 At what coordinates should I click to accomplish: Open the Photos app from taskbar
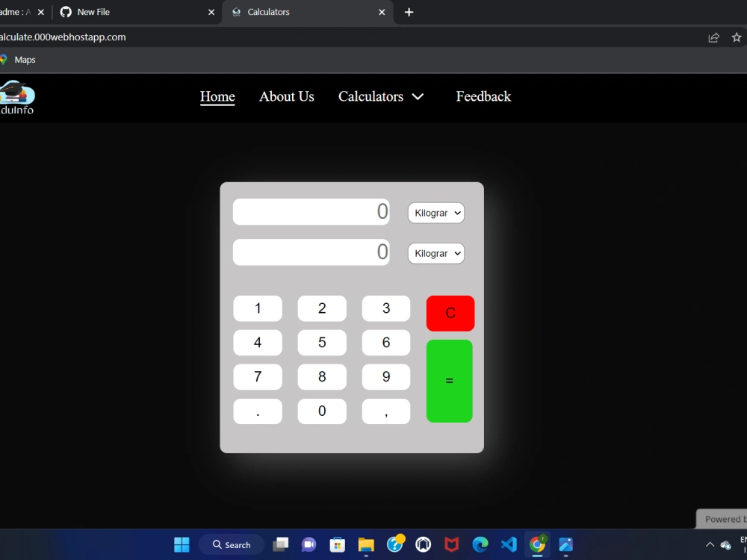[x=566, y=544]
